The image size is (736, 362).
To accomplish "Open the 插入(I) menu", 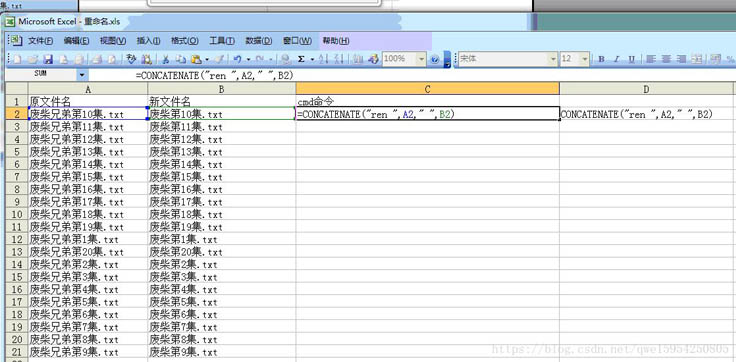I will click(x=148, y=41).
